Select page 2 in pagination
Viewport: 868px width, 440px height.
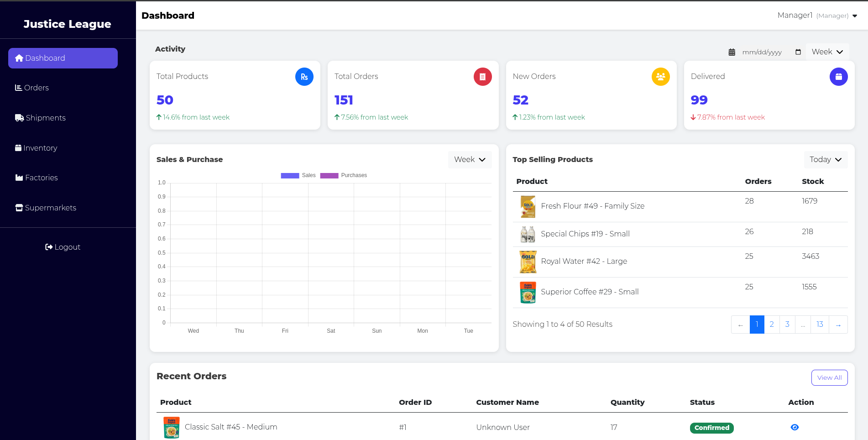pyautogui.click(x=772, y=325)
